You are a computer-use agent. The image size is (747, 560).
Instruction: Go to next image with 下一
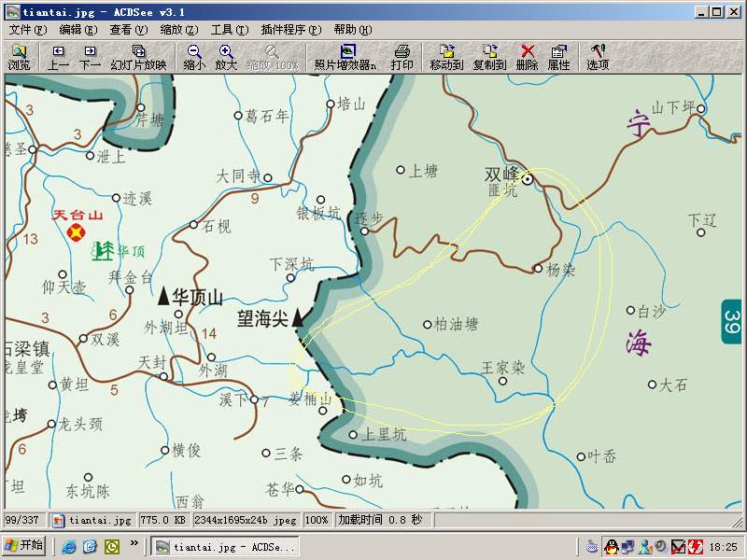coord(90,57)
